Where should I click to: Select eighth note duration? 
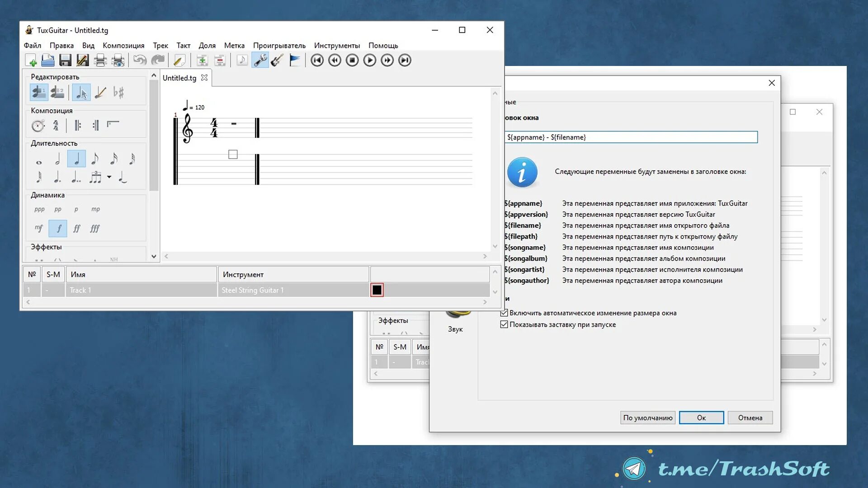[94, 159]
